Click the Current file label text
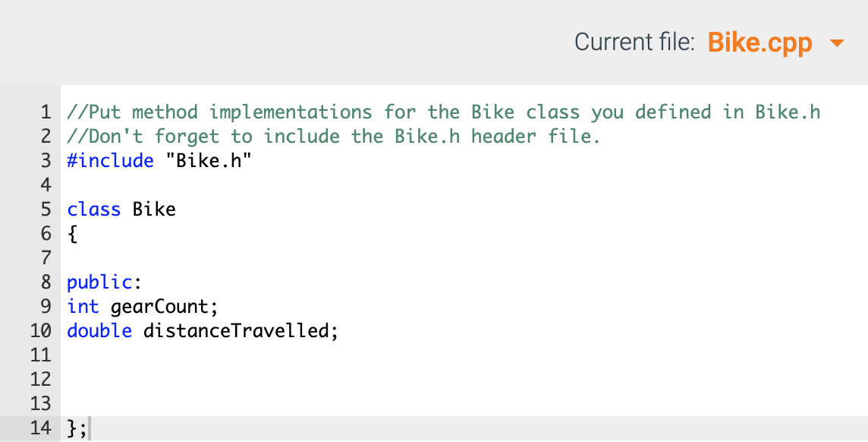Image resolution: width=868 pixels, height=442 pixels. 635,42
